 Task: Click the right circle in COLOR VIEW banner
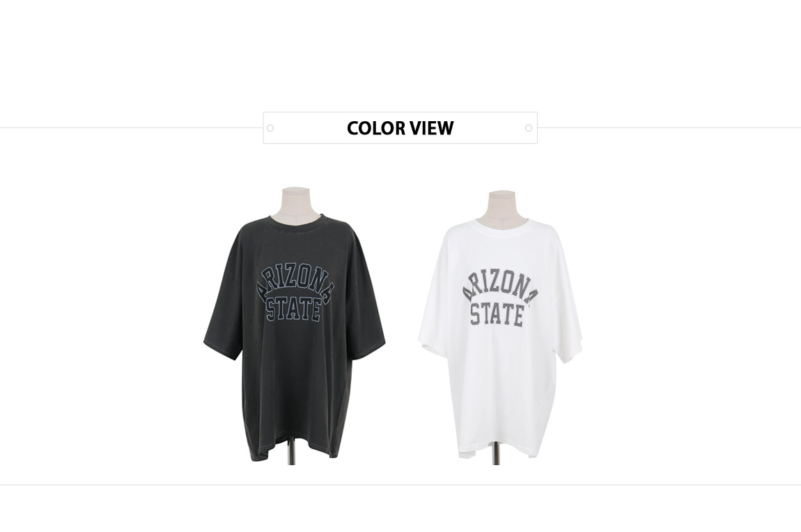[x=529, y=128]
